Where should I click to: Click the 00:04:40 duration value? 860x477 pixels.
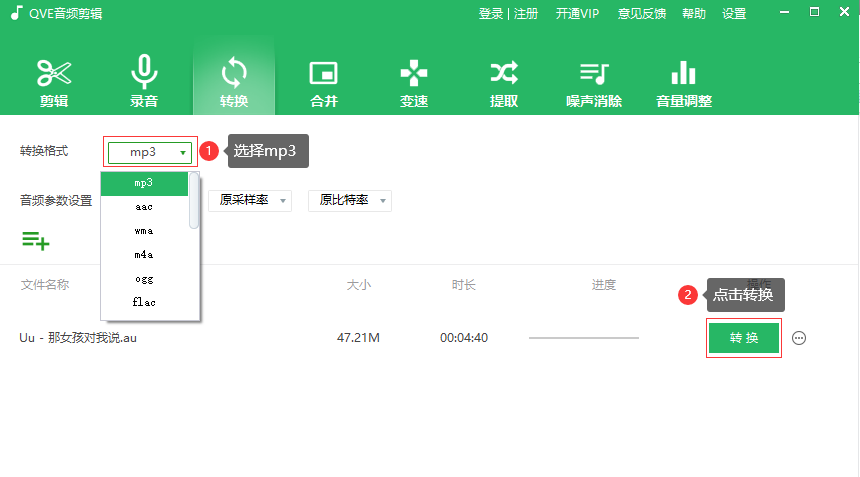coord(464,338)
